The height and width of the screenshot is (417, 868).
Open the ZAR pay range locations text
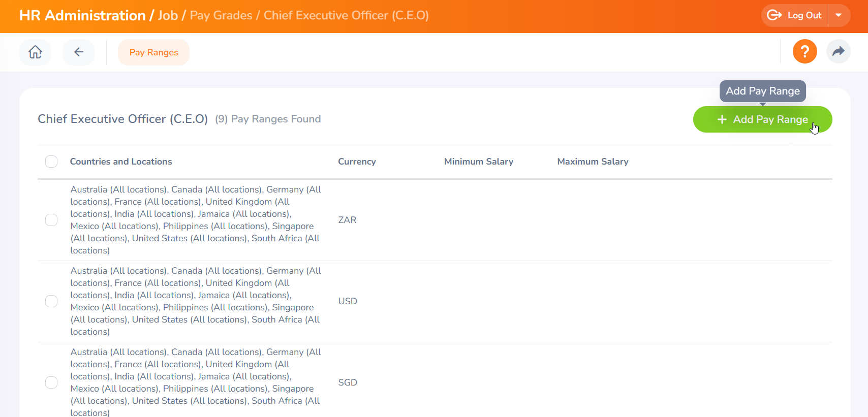tap(196, 220)
